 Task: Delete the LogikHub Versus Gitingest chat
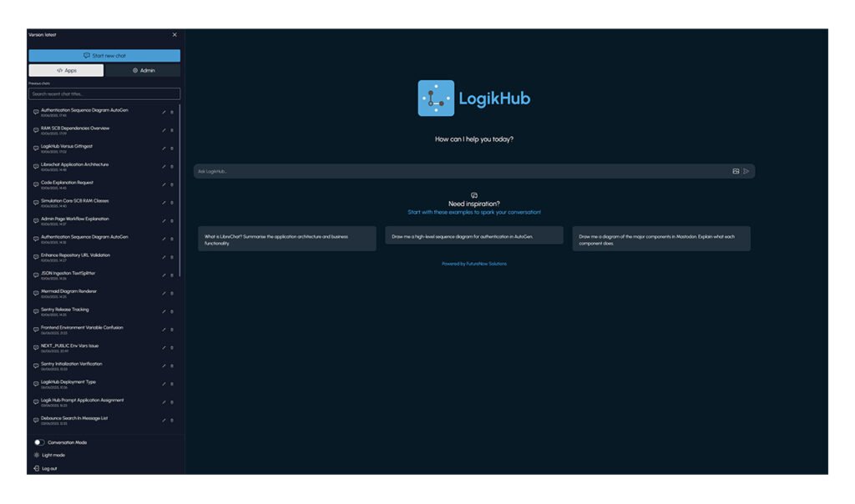172,149
